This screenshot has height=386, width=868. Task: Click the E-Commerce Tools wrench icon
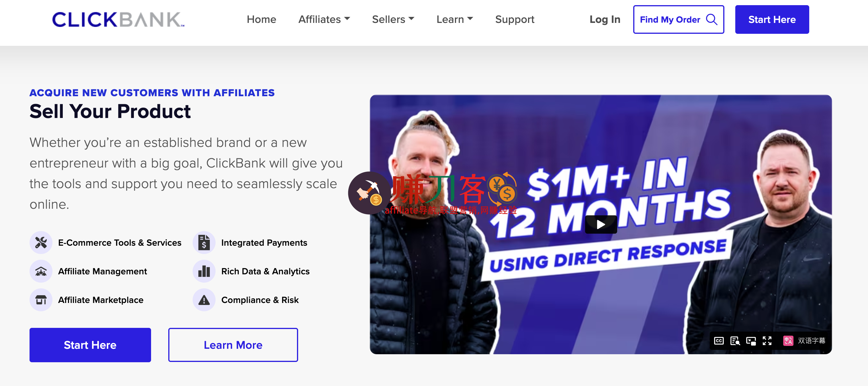click(41, 242)
